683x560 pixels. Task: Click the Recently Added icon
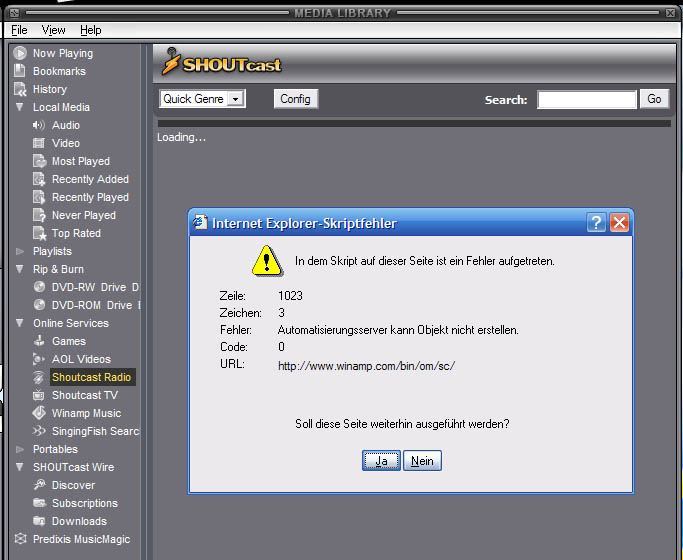click(x=39, y=179)
